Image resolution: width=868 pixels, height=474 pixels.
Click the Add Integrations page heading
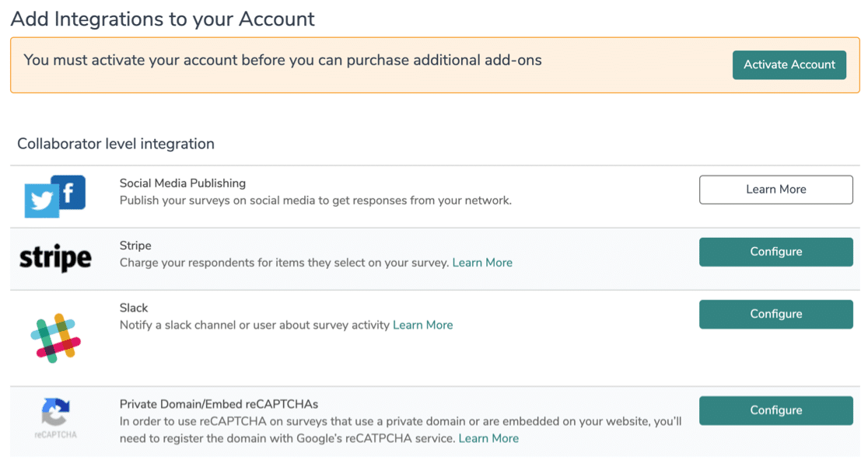[x=163, y=19]
